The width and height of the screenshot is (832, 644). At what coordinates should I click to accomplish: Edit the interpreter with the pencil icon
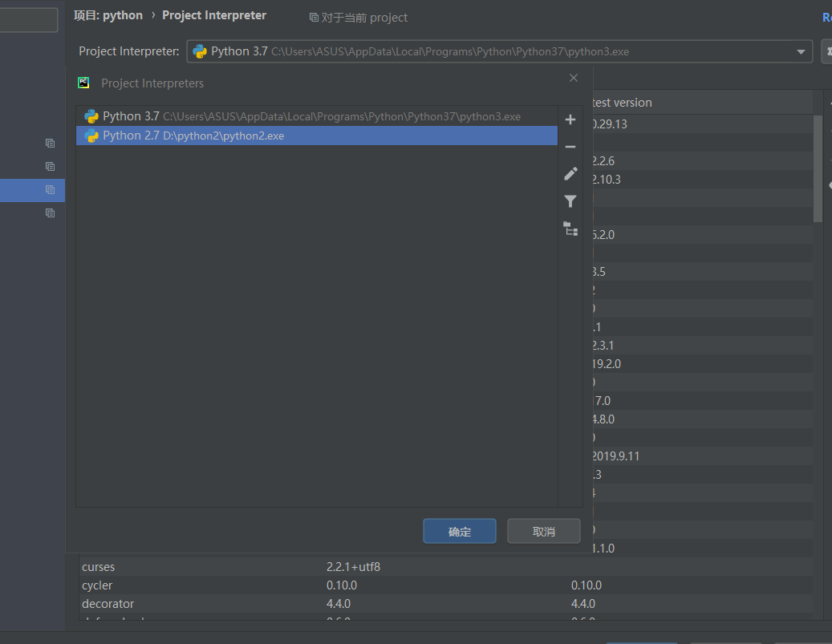click(x=570, y=174)
